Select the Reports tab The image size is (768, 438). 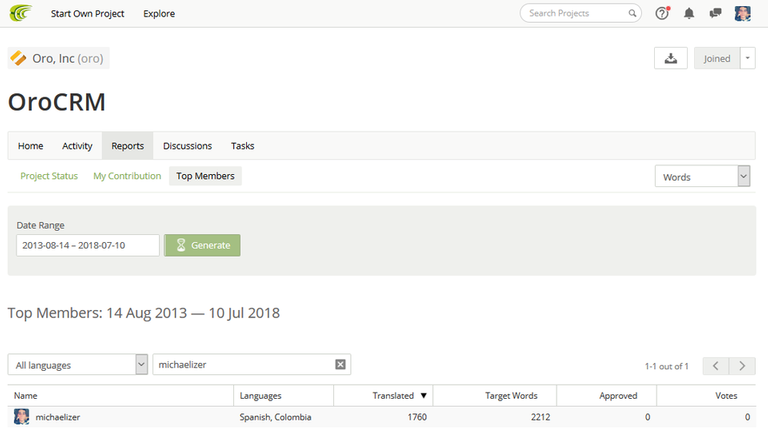click(127, 146)
